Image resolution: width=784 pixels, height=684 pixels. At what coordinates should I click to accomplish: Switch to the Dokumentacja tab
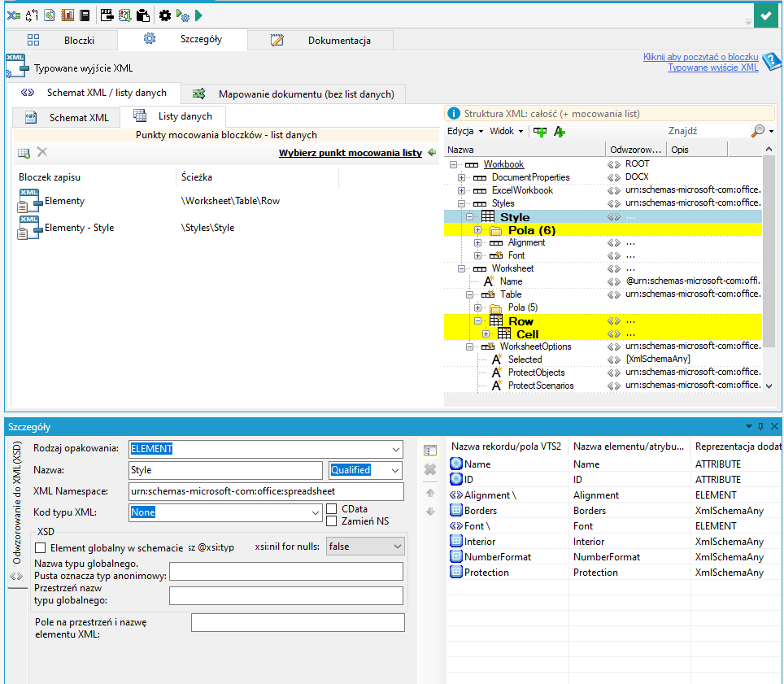click(x=320, y=40)
